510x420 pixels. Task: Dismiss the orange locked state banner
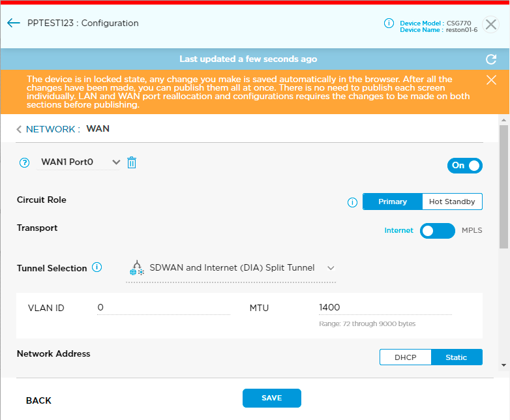(491, 80)
